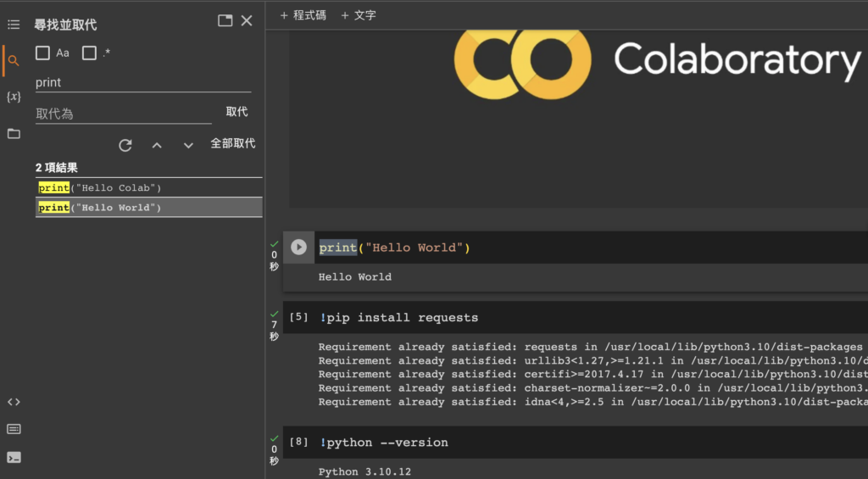Screen dimensions: 868x479
Task: Open code snippets icon in sidebar
Action: click(14, 402)
